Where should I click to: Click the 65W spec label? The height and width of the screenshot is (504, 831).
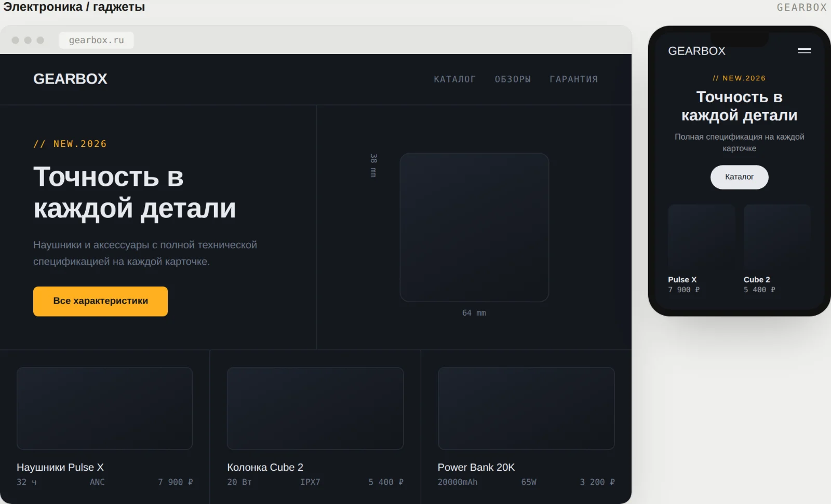click(529, 482)
